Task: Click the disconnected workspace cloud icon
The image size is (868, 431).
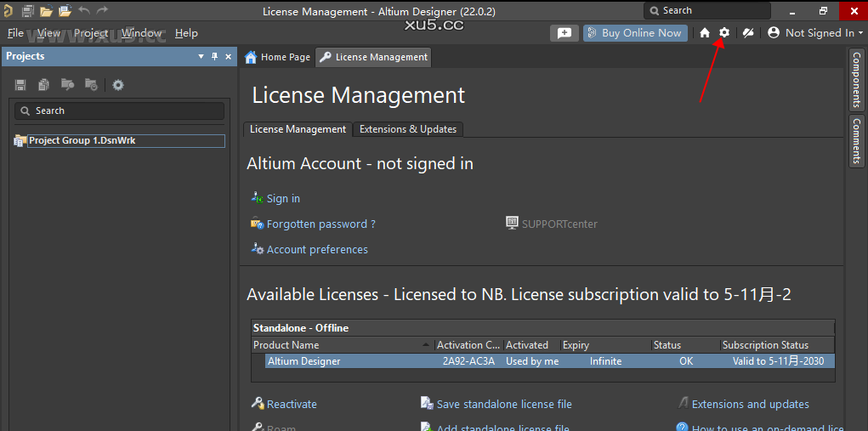Action: 748,32
